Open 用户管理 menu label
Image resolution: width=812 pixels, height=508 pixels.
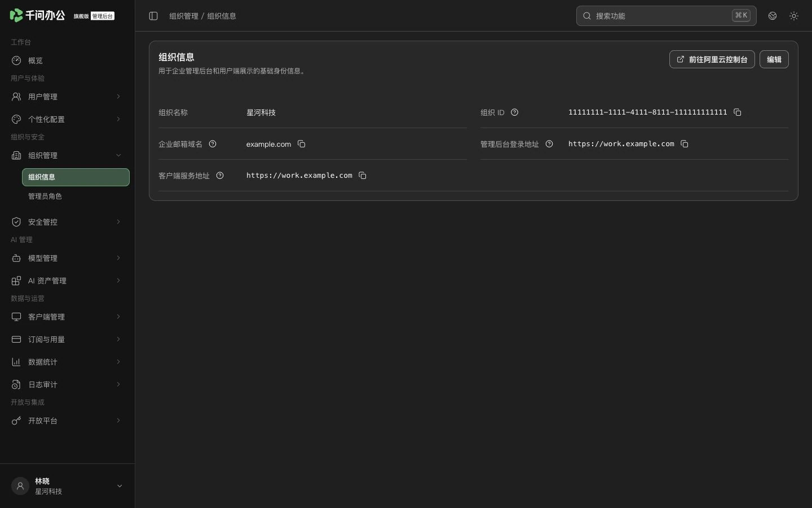43,97
